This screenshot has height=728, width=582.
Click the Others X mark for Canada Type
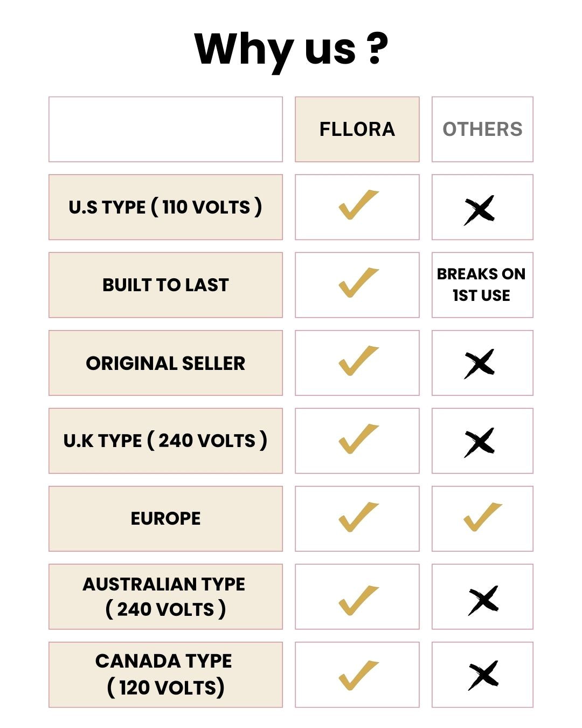pyautogui.click(x=483, y=675)
